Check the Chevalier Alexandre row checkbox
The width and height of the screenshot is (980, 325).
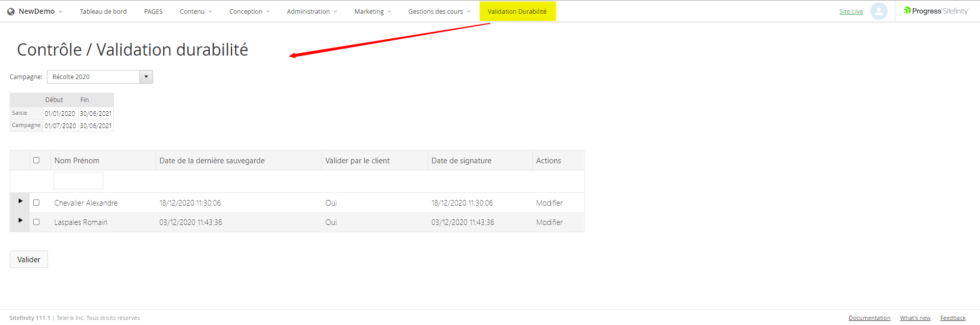point(36,203)
